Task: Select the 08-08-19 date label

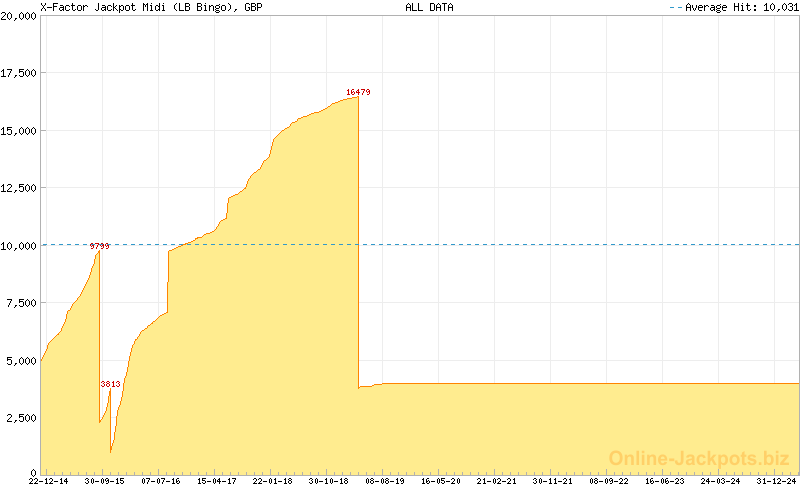Action: pos(384,481)
